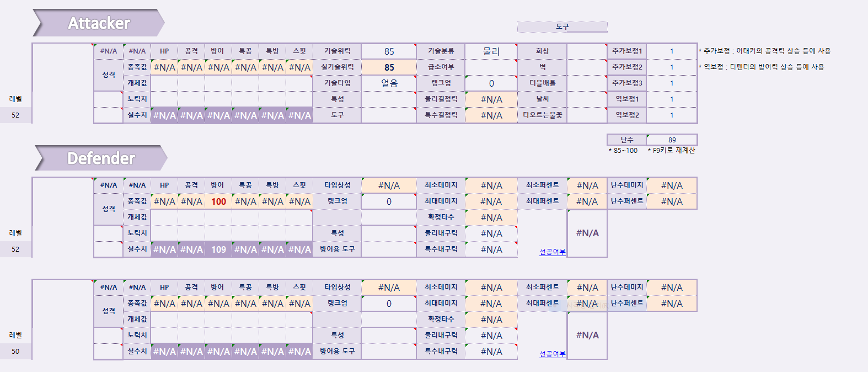Select the 기술위력 cell showing 85
Screen dimensions: 868x372
(389, 51)
